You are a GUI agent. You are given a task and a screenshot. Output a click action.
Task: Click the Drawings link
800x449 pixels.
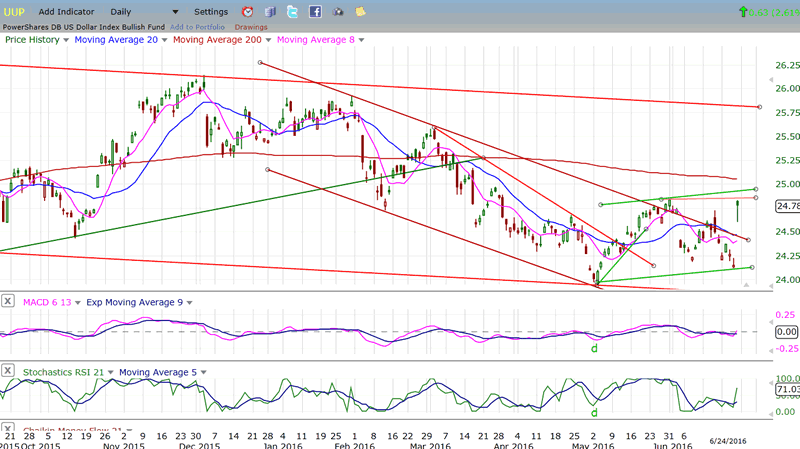(x=250, y=26)
